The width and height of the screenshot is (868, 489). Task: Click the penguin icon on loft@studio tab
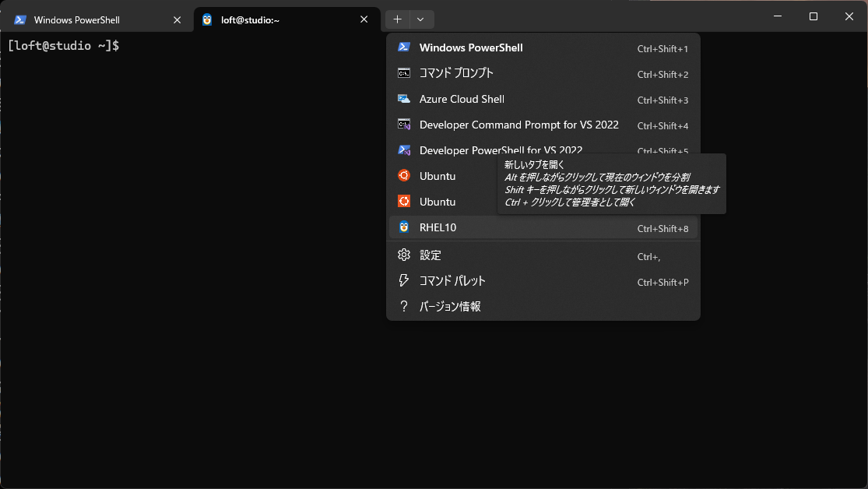tap(207, 20)
